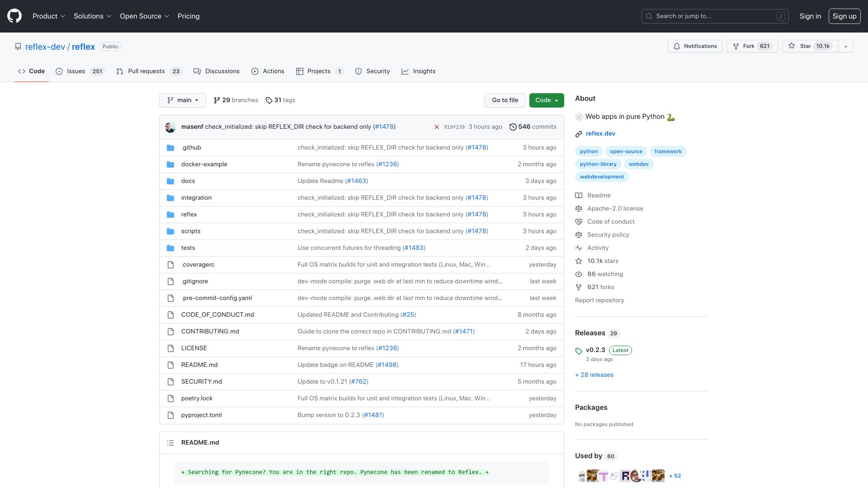Open the main branch dropdown

click(x=183, y=100)
